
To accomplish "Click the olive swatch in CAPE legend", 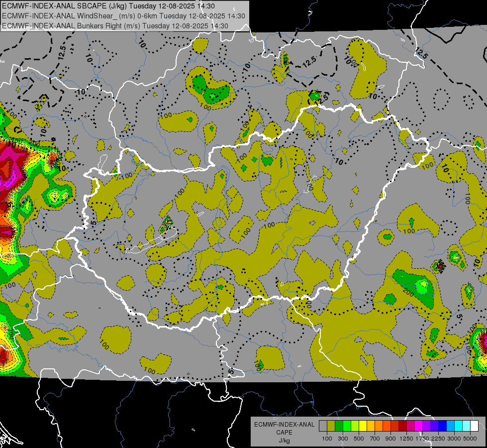I will coord(331,426).
